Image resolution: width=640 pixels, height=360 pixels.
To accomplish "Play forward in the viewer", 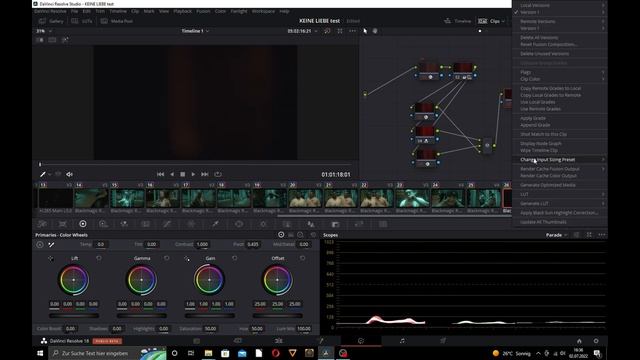I will click(193, 174).
